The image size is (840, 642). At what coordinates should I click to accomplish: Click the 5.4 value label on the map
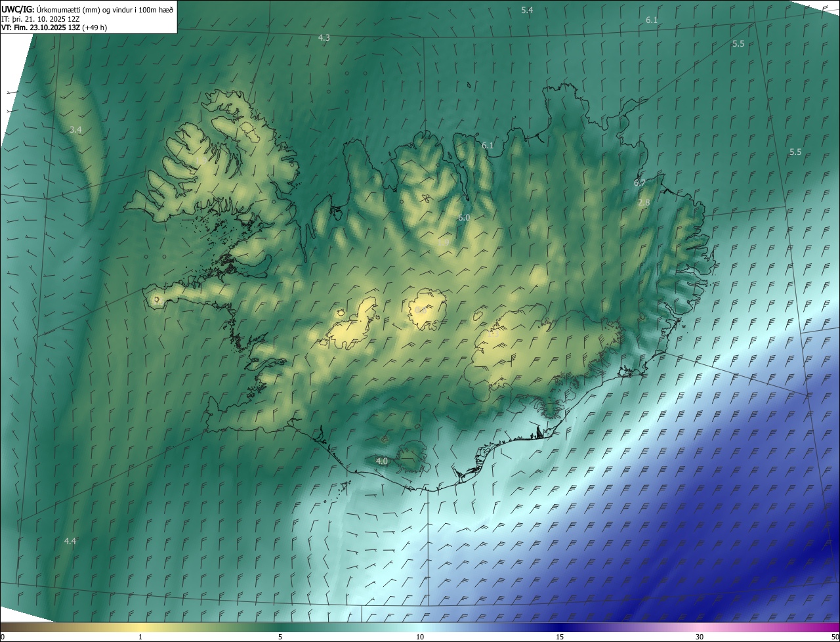click(x=527, y=10)
